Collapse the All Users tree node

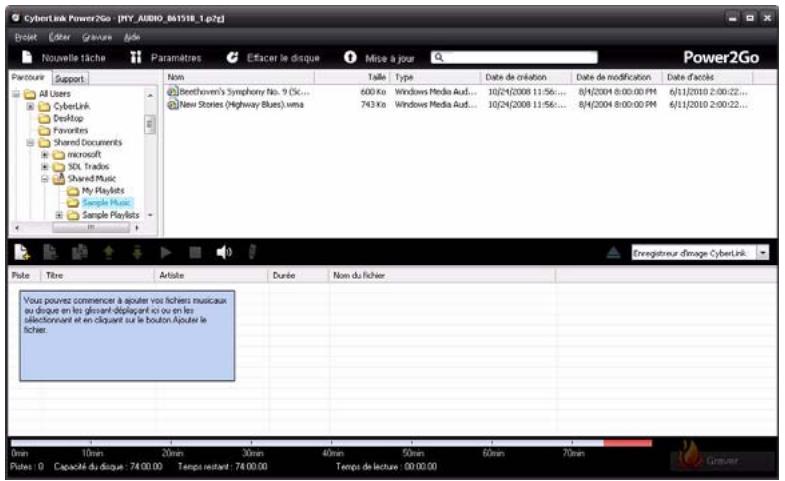[16, 94]
